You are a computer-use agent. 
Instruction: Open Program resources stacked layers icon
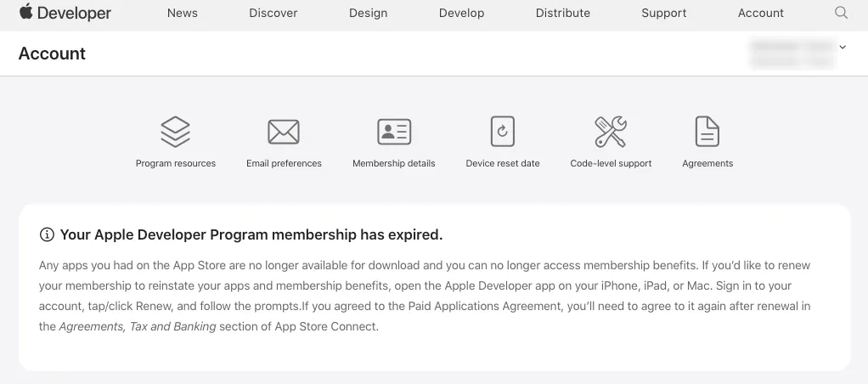pos(176,132)
